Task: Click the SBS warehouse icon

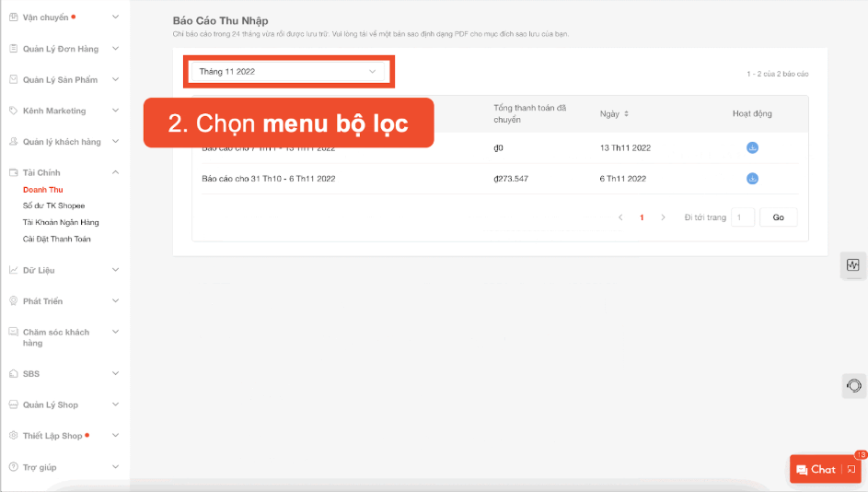Action: click(13, 374)
